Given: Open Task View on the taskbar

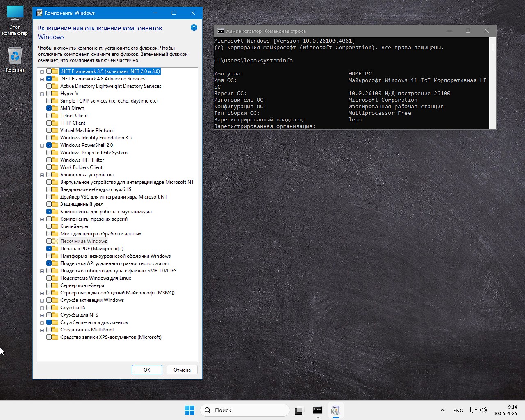Looking at the screenshot, I should 299,410.
